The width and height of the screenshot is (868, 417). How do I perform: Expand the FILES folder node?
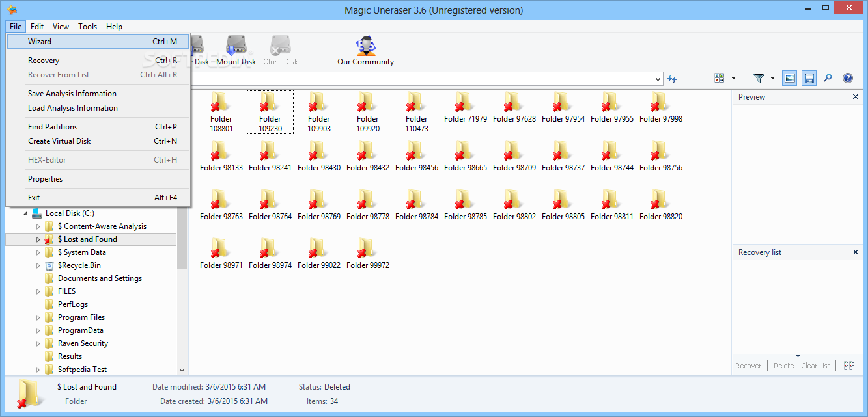38,291
